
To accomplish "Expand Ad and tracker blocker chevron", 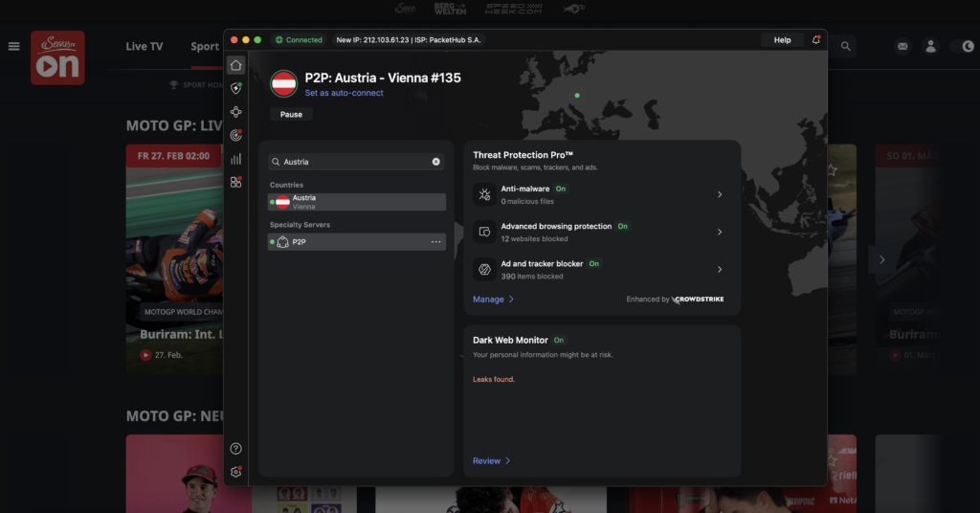I will 720,269.
